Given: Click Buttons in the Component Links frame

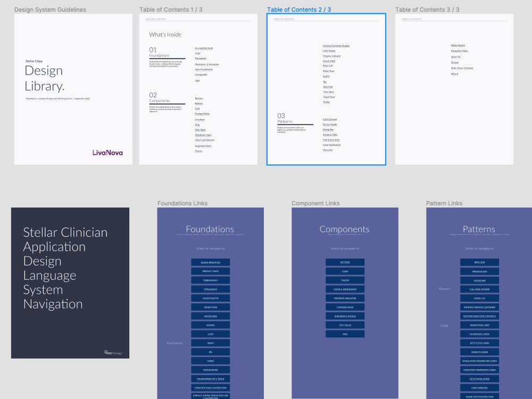Looking at the screenshot, I should click(345, 262).
